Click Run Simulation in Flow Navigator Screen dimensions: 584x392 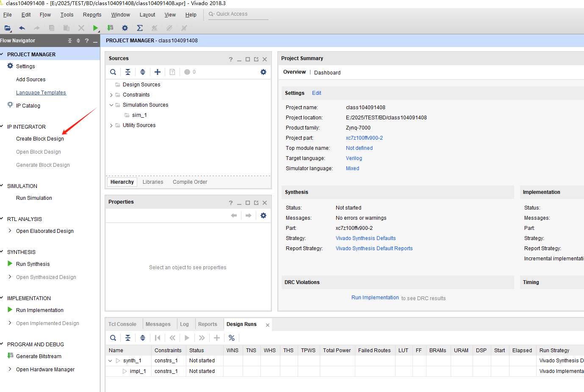pos(34,198)
